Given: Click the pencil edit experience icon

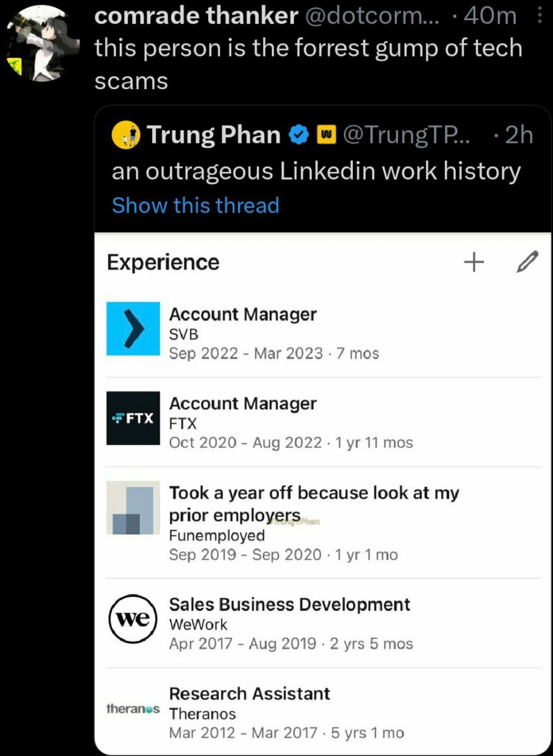Looking at the screenshot, I should (526, 262).
